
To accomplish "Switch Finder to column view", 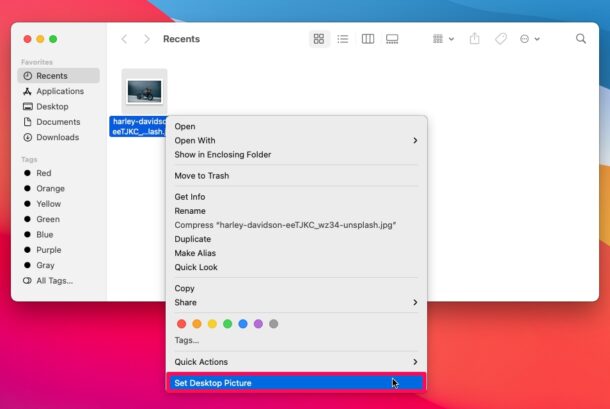I will click(368, 39).
